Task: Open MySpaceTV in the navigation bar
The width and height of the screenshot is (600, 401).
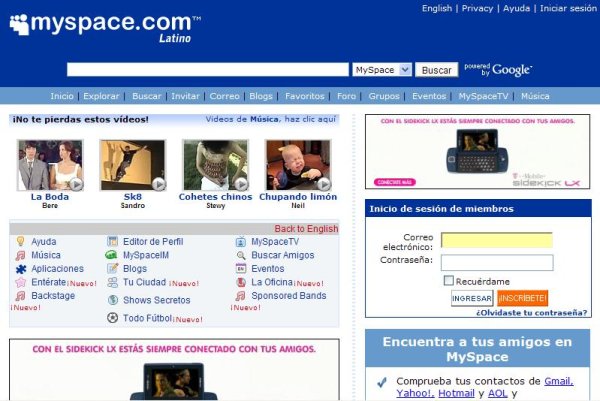Action: coord(483,96)
